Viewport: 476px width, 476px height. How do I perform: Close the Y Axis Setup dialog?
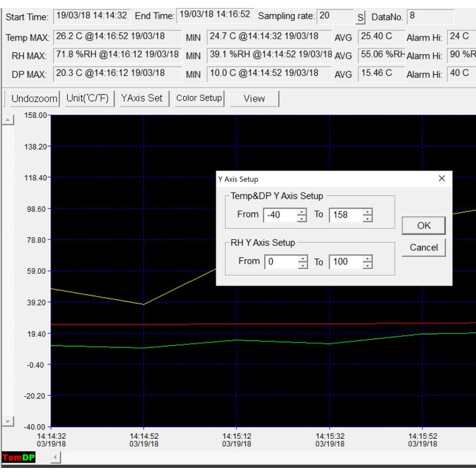click(441, 178)
